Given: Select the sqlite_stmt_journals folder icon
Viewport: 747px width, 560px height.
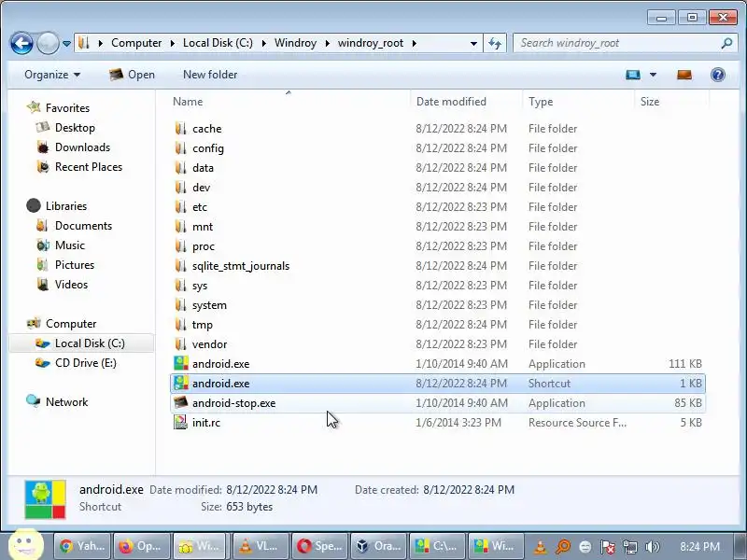Looking at the screenshot, I should coord(180,266).
